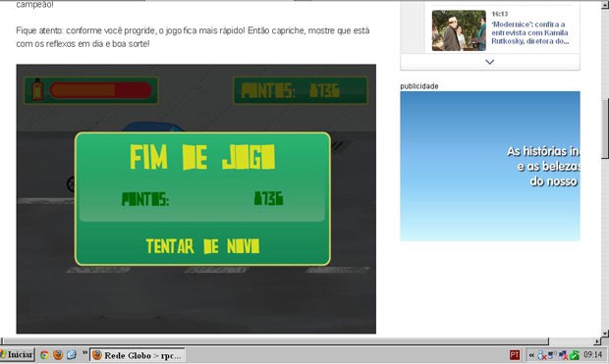
Task: Launch Firefox from the quick launch bar
Action: pyautogui.click(x=58, y=355)
